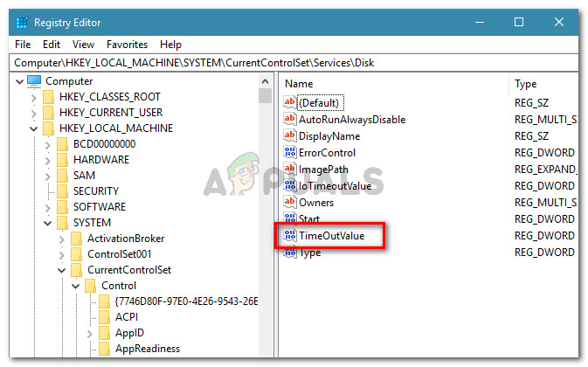Click the string icon beside AutoRunAlwaysDisable
Image resolution: width=588 pixels, height=367 pixels.
(x=289, y=119)
